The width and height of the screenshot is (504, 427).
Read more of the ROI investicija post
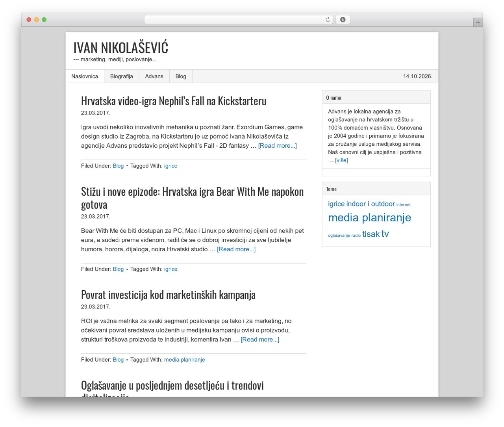pos(260,340)
